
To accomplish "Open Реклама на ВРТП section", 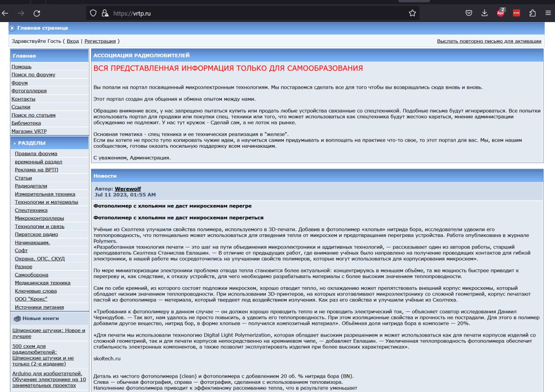I will [36, 170].
